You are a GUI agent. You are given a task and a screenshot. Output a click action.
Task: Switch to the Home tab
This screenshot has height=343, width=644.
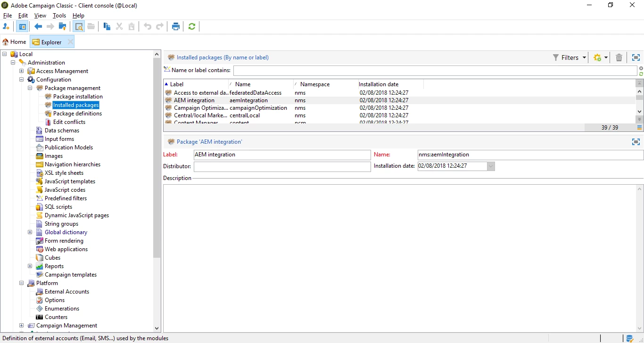14,42
